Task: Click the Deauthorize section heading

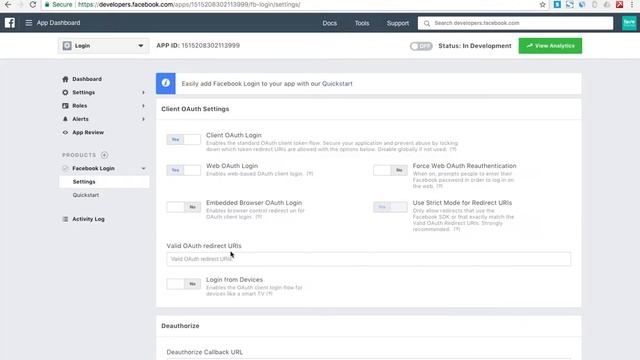Action: (180, 326)
